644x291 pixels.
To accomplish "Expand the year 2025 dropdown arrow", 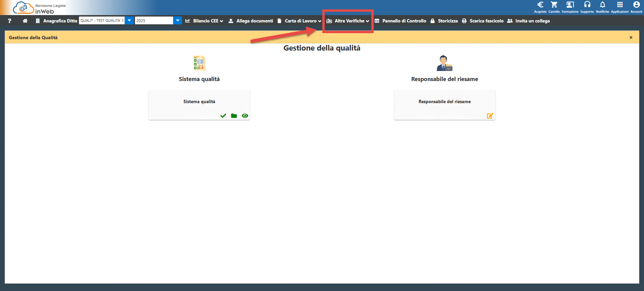I will 178,20.
